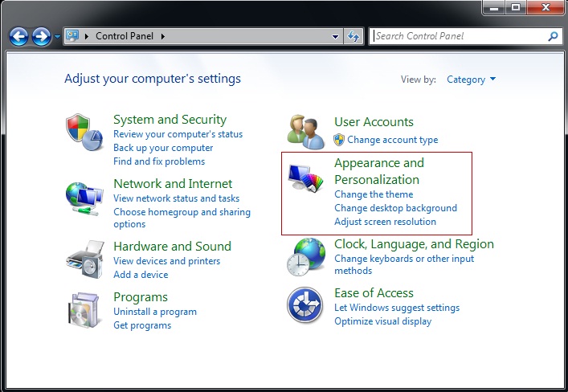Open the Ease of Access icon
The height and width of the screenshot is (392, 568).
pos(305,306)
